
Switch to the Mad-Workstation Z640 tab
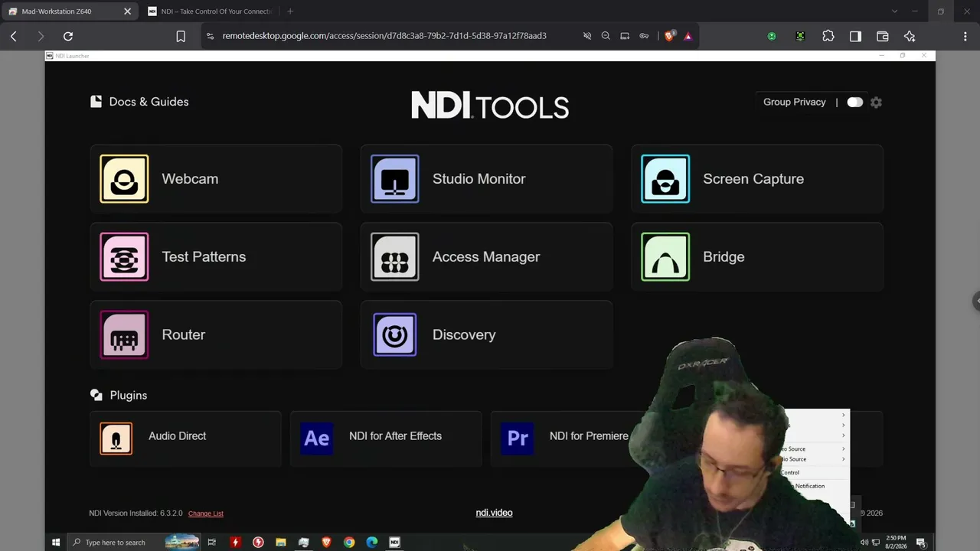pyautogui.click(x=70, y=11)
